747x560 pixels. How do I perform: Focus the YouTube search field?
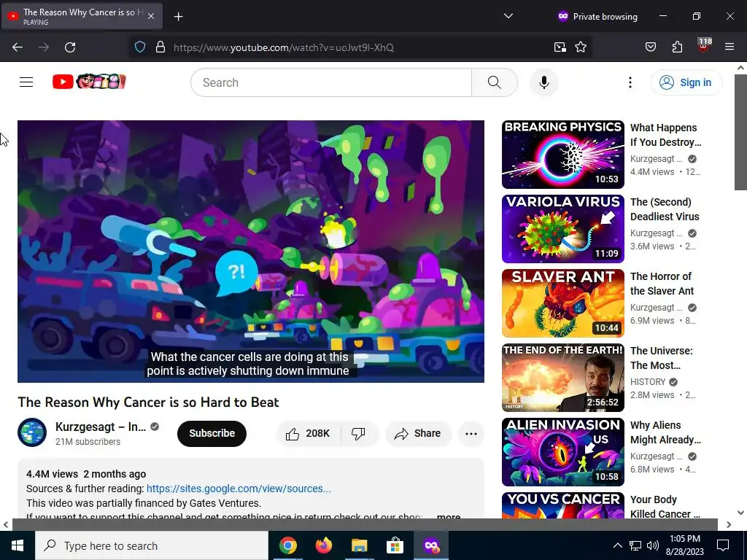pyautogui.click(x=331, y=82)
